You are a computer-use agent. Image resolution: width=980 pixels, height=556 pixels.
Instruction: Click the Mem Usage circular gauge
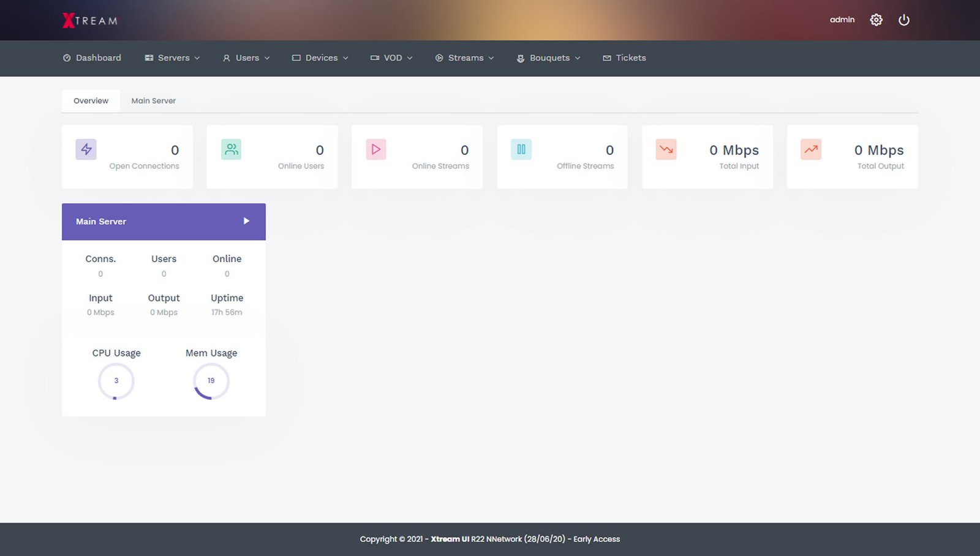click(x=211, y=381)
